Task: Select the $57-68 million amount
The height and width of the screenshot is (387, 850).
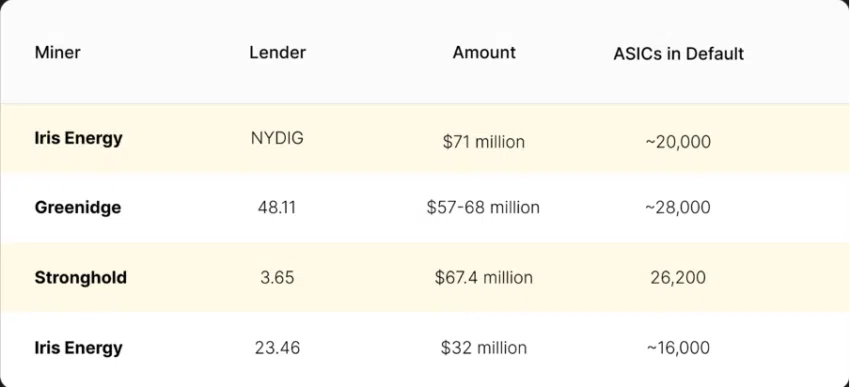Action: click(483, 208)
